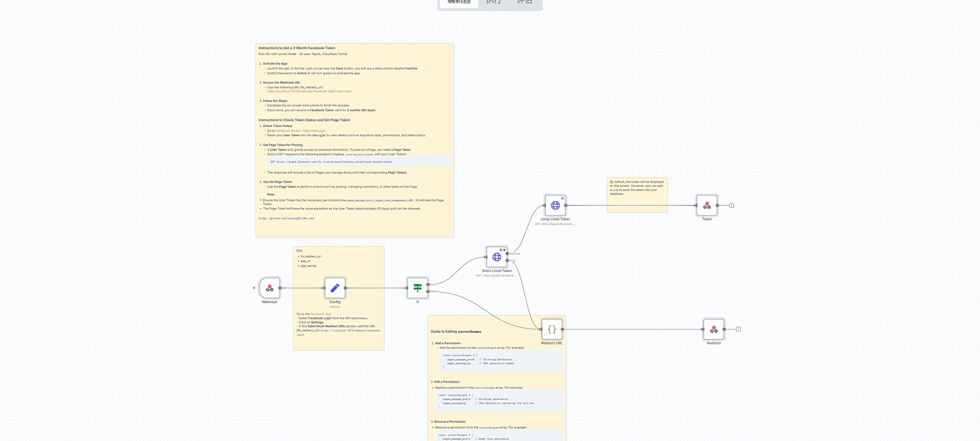Image resolution: width=980 pixels, height=441 pixels.
Task: Click the If node's true output port
Action: tap(428, 285)
